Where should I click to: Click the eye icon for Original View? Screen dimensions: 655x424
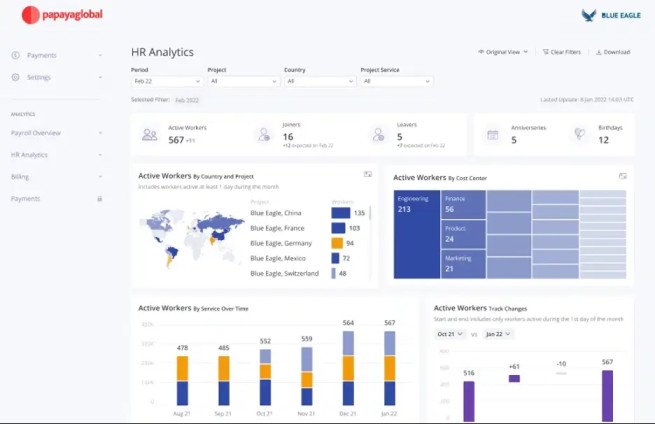481,52
